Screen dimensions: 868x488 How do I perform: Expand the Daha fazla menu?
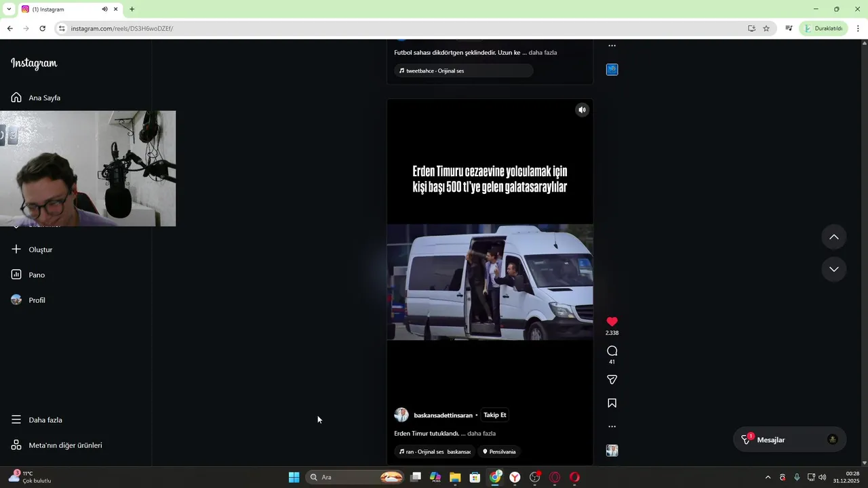pyautogui.click(x=37, y=420)
